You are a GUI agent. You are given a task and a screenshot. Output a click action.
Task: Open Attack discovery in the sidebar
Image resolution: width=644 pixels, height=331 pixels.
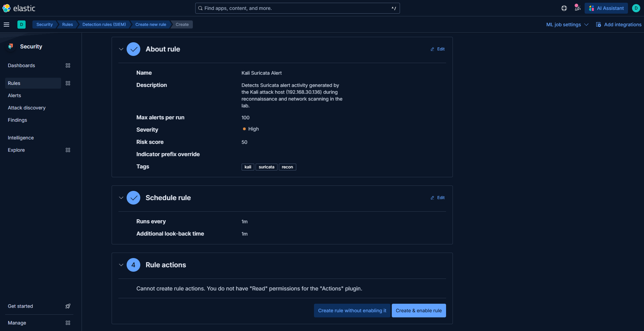point(27,108)
